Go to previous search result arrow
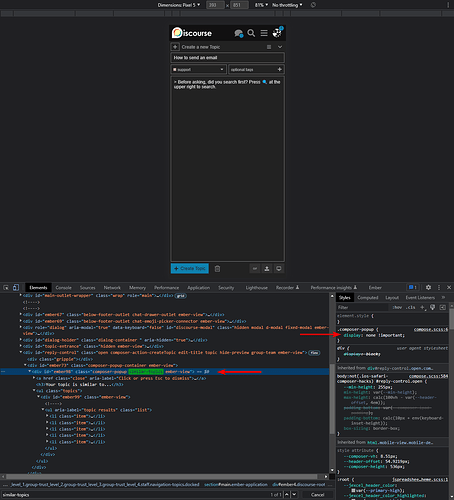Viewport: 454px width, 500px height. [x=287, y=495]
